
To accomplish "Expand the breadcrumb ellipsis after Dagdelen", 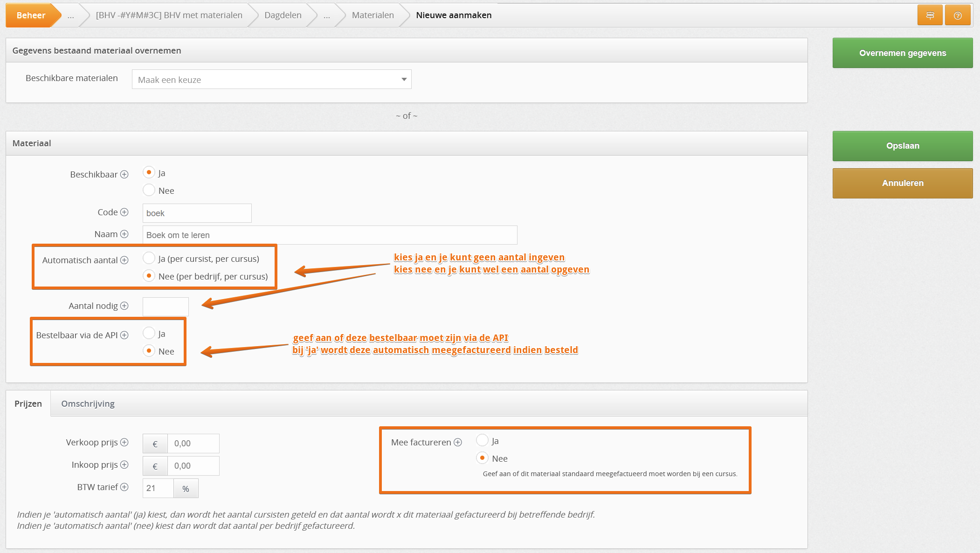I will point(326,15).
